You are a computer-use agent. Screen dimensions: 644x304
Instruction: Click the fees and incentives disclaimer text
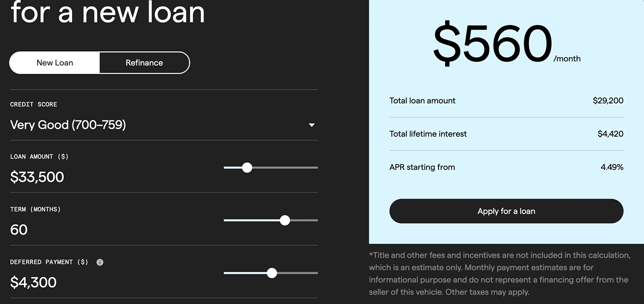click(x=499, y=274)
